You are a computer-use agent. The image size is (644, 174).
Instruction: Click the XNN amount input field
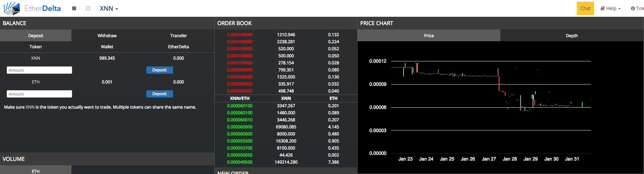[39, 70]
